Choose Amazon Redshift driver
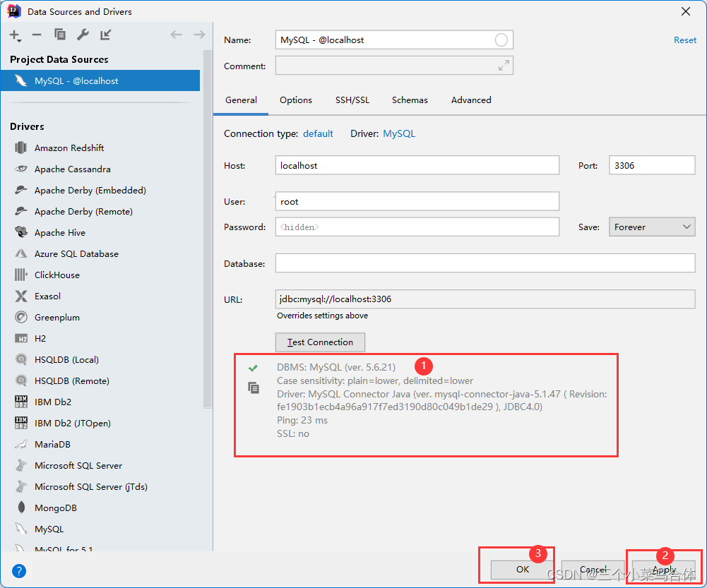707x588 pixels. coord(69,148)
